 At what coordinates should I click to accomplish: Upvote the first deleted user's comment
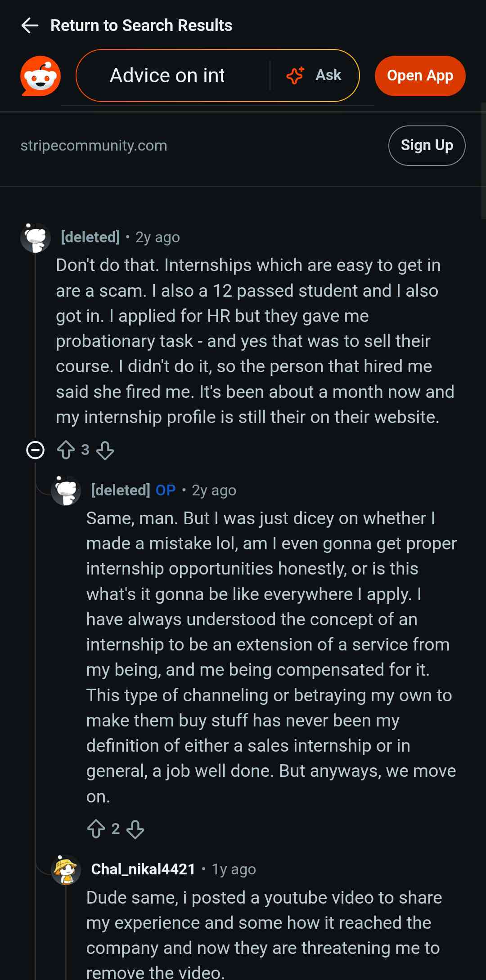[66, 450]
